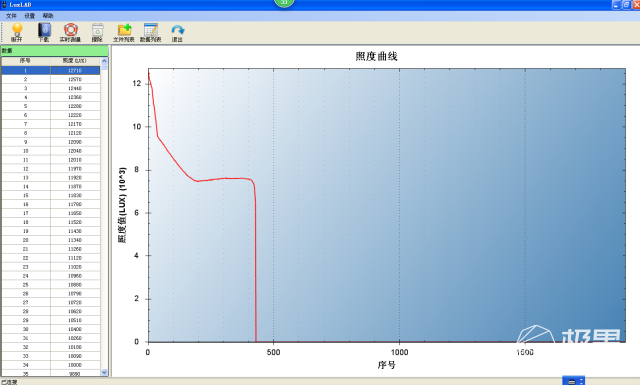Screen dimensions: 640x385
Task: Select row with sequence number 24
Action: [51, 276]
